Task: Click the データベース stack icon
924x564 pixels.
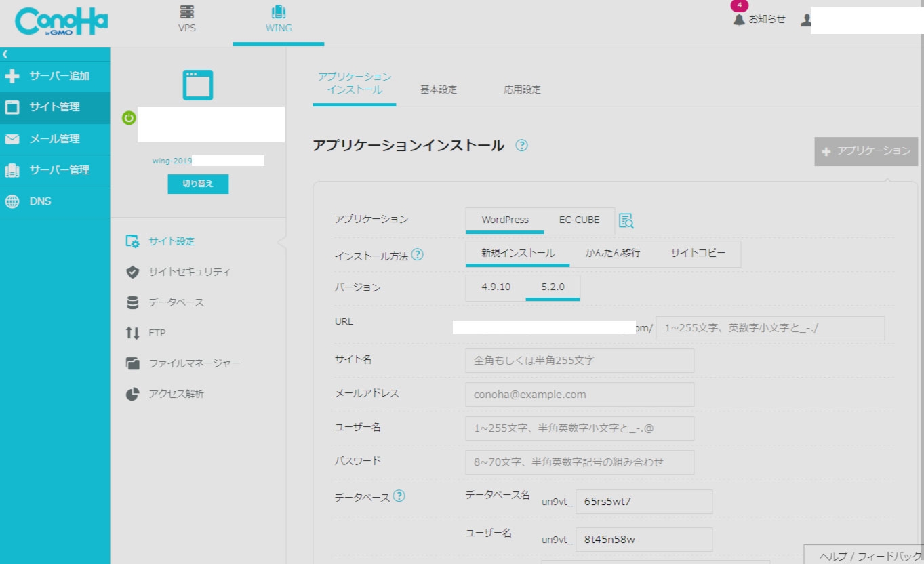Action: pos(133,302)
